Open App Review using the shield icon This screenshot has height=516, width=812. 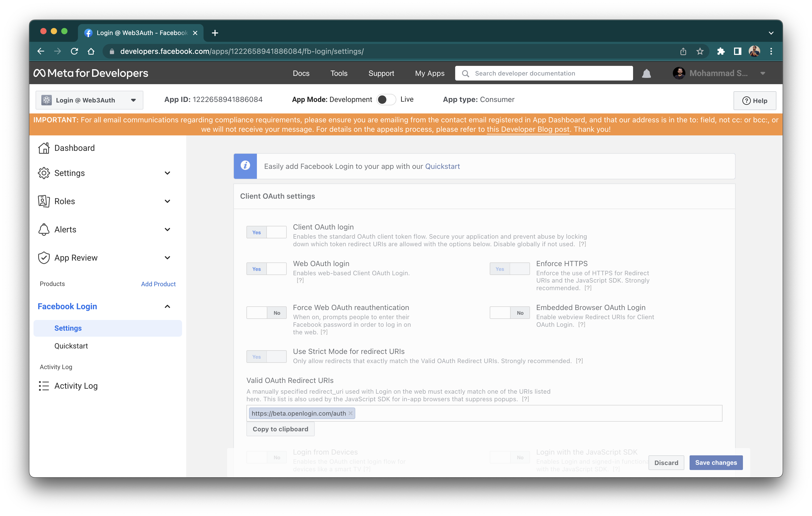44,257
